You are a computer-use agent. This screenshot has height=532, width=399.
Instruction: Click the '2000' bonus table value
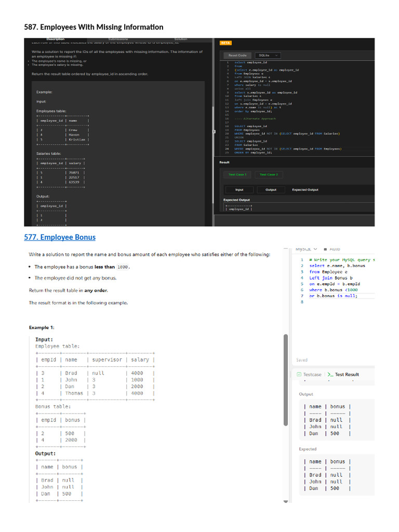tap(71, 440)
